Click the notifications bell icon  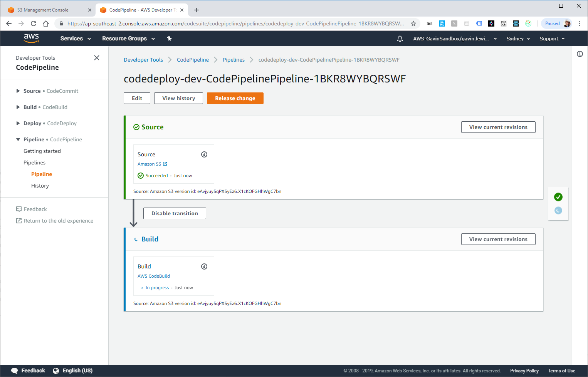tap(400, 39)
